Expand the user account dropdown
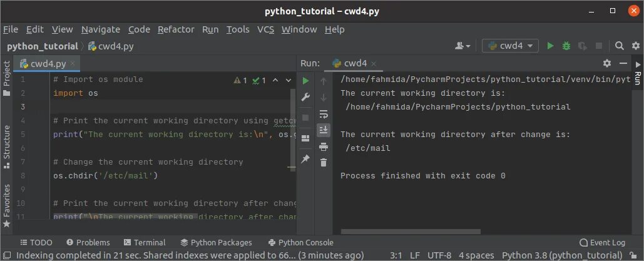The width and height of the screenshot is (644, 261). point(464,46)
